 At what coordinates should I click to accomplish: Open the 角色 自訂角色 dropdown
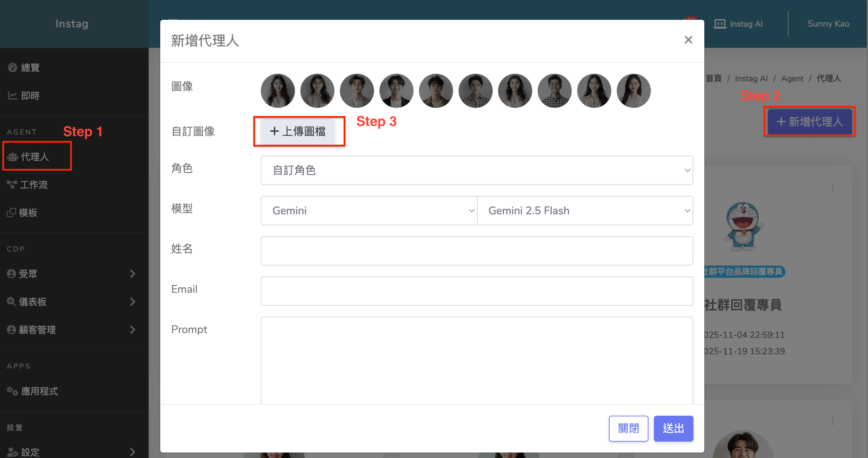pos(477,170)
